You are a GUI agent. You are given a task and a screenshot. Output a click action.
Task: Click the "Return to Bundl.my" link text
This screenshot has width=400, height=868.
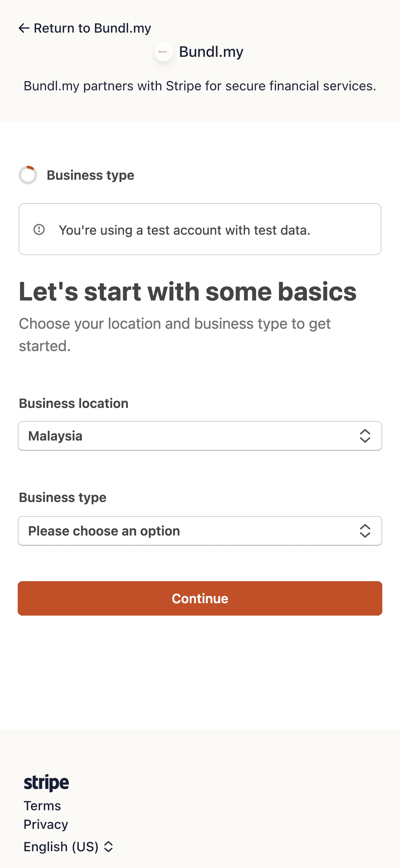click(92, 28)
